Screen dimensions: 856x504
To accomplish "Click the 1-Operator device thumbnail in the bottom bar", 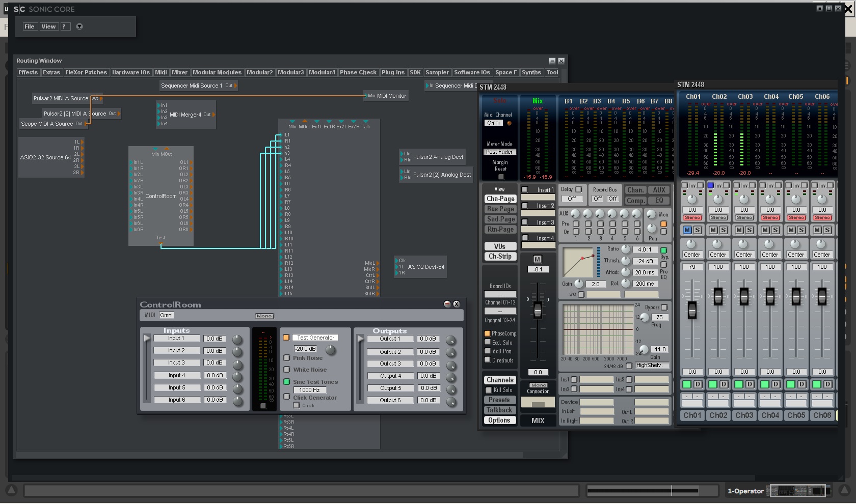I will [798, 491].
